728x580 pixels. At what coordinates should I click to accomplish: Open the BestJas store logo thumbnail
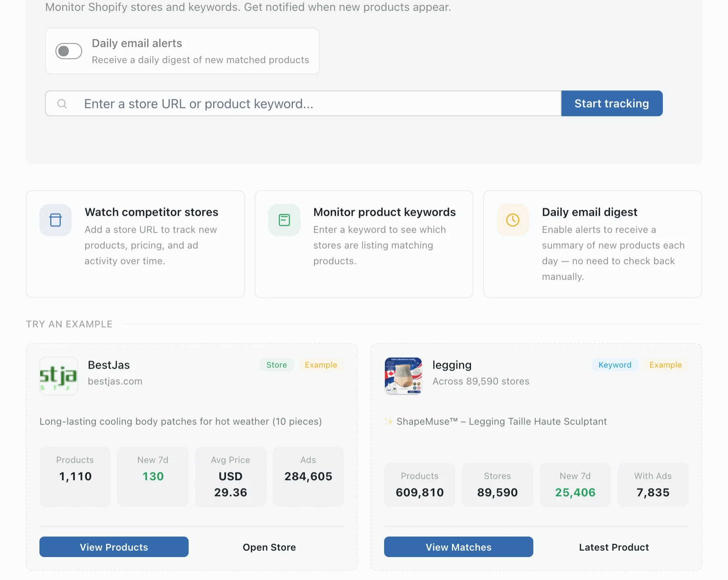(59, 376)
